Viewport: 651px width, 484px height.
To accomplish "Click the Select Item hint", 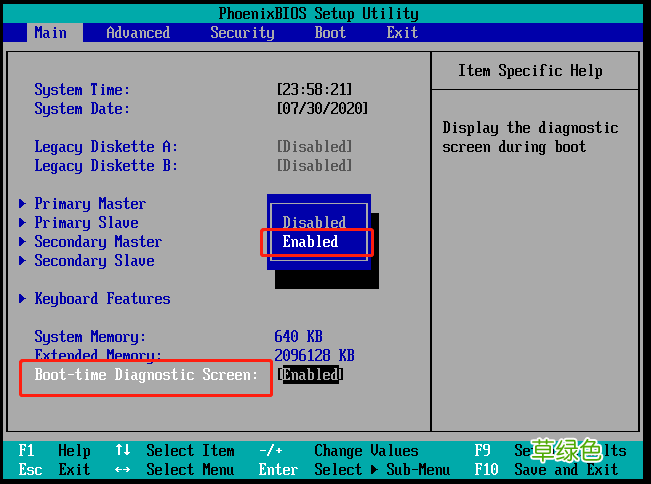I will pyautogui.click(x=190, y=450).
